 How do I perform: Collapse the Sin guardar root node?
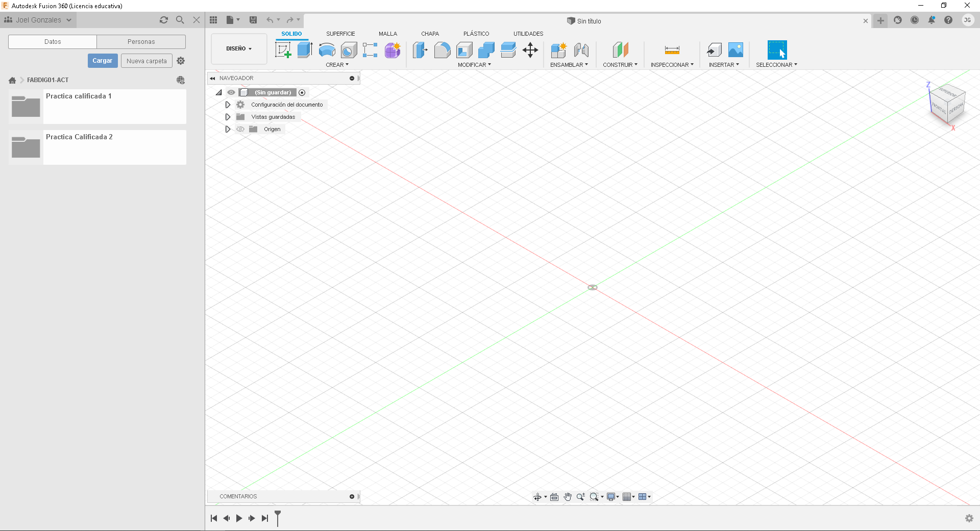coord(219,92)
